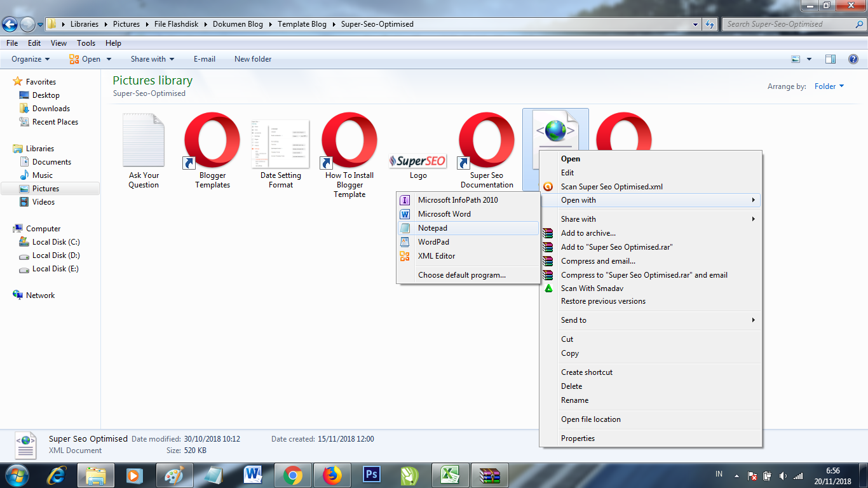Viewport: 868px width, 488px height.
Task: Open WinRAR from taskbar
Action: coord(490,475)
